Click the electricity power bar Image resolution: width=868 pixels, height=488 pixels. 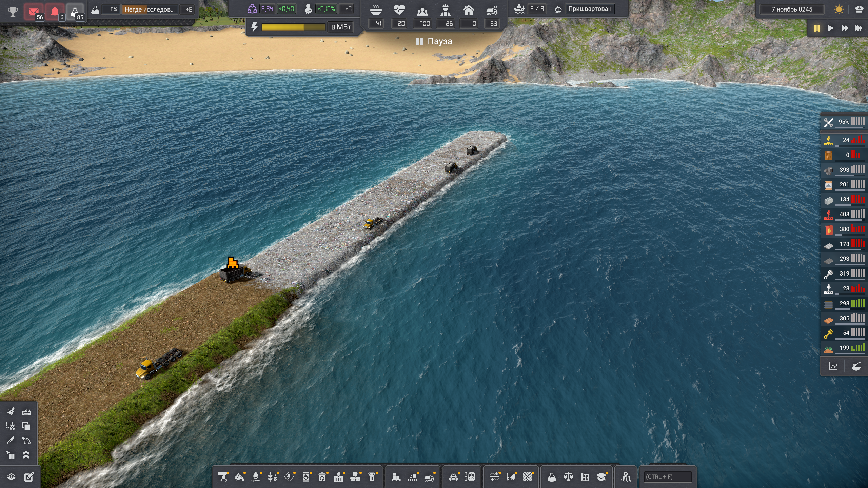point(293,27)
